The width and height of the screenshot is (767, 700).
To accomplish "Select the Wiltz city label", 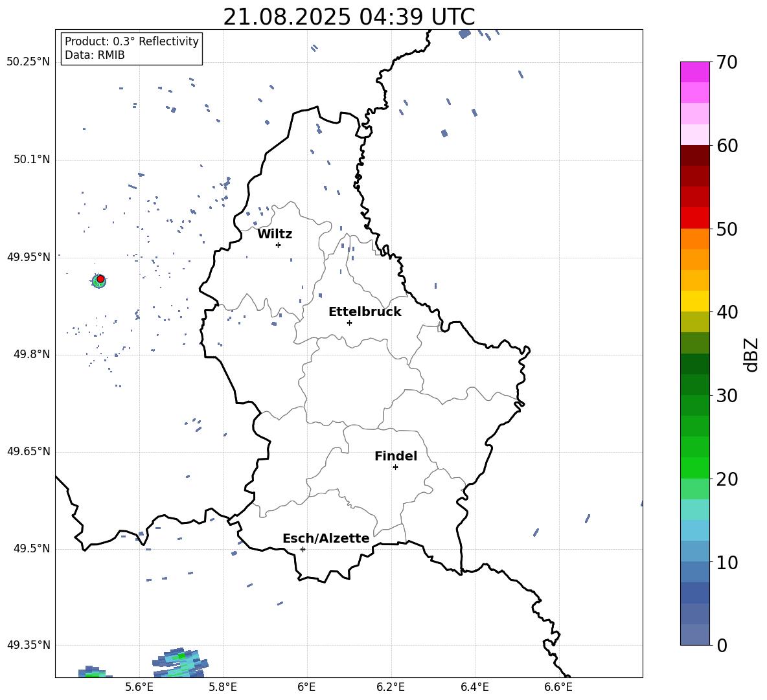I will pos(275,234).
